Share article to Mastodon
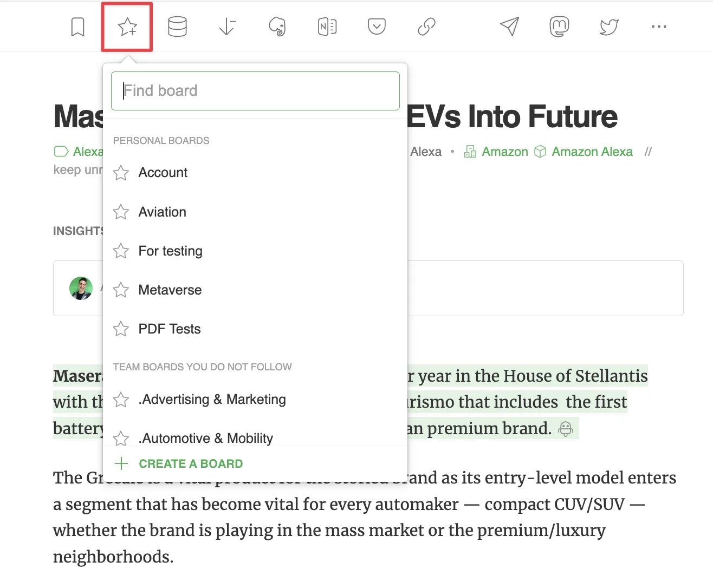The width and height of the screenshot is (713, 588). pyautogui.click(x=559, y=27)
